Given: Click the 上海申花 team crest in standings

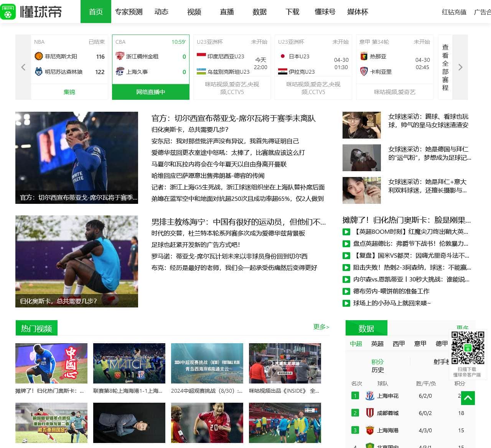Looking at the screenshot, I should pyautogui.click(x=370, y=396).
